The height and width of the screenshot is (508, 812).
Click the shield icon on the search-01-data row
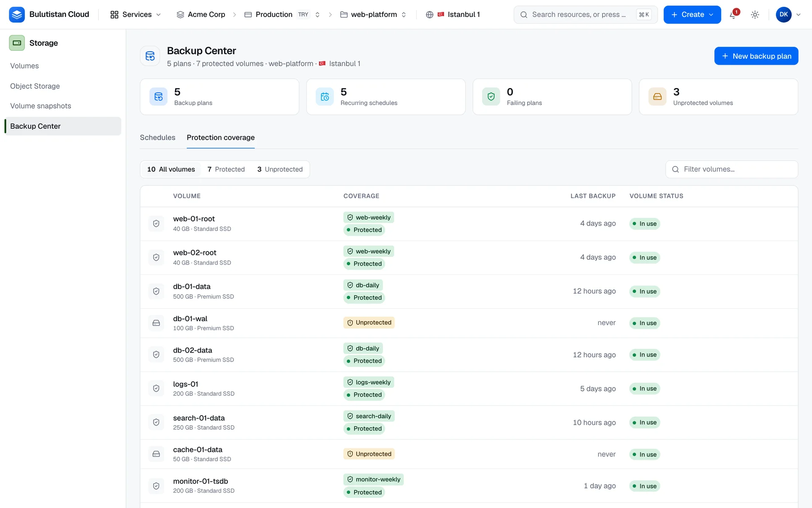click(x=156, y=422)
